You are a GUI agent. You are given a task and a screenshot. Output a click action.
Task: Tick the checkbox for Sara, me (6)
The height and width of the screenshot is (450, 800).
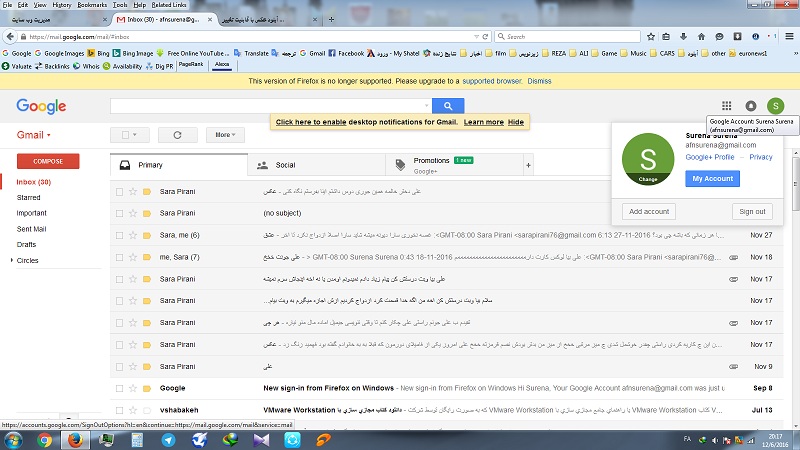pos(119,235)
